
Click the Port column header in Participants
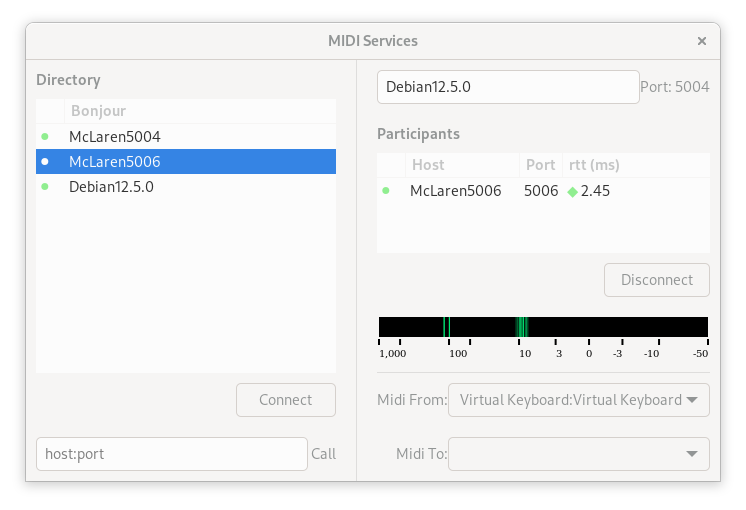541,165
